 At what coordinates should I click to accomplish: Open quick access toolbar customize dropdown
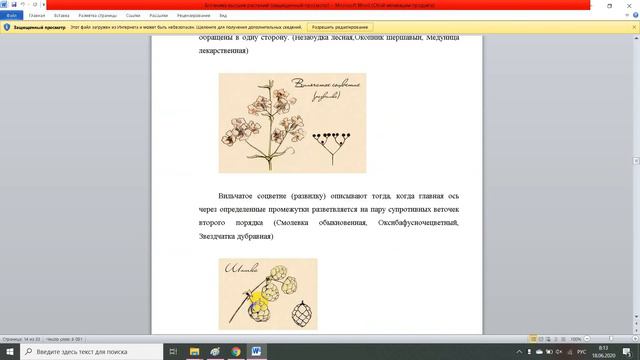pos(44,5)
